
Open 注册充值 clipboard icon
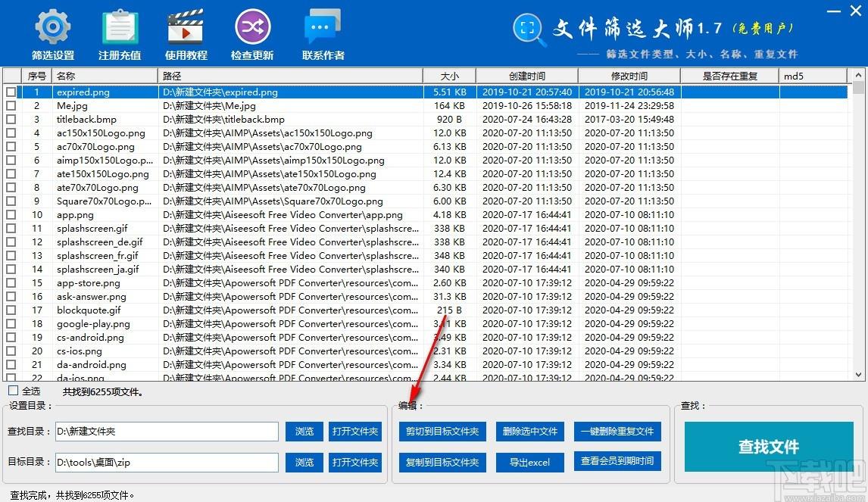coord(120,28)
